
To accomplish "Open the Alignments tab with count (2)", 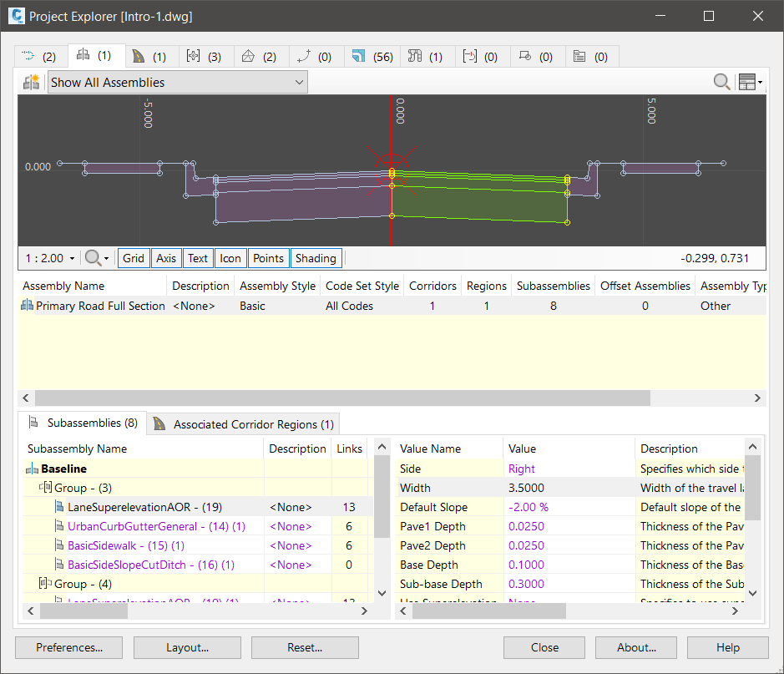I will pyautogui.click(x=40, y=57).
